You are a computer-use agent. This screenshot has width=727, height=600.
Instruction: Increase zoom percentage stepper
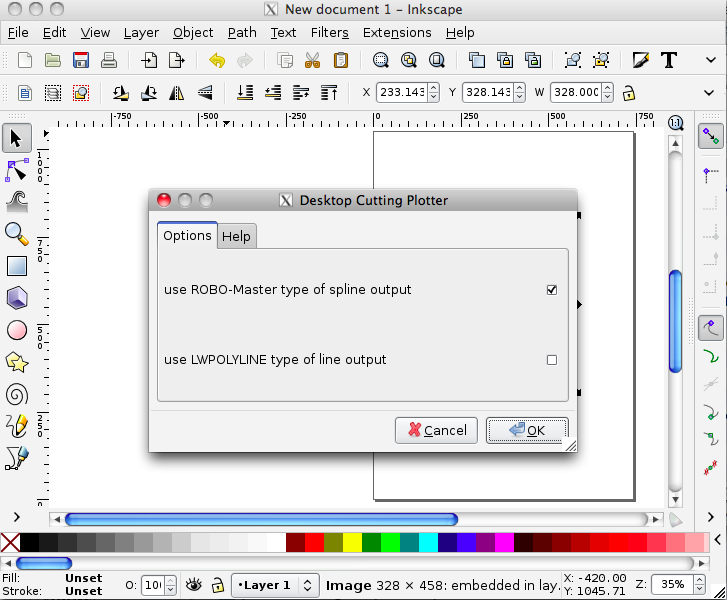tap(700, 580)
